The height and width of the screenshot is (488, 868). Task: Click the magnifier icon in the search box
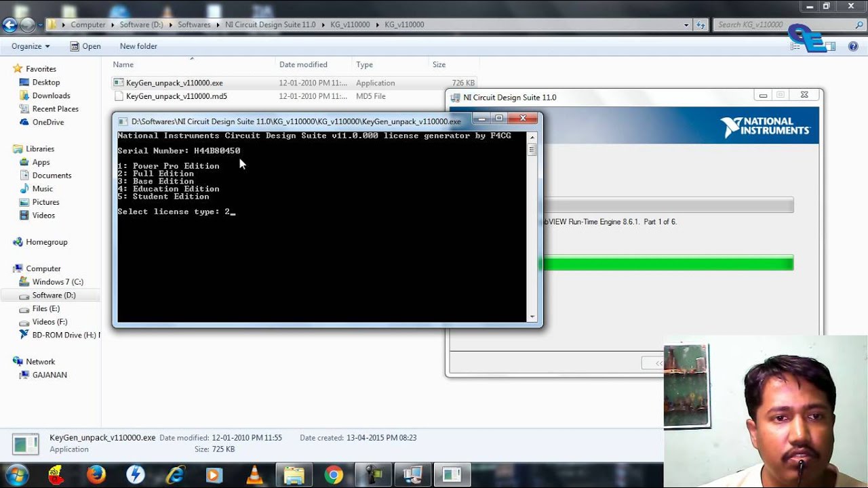[x=859, y=24]
